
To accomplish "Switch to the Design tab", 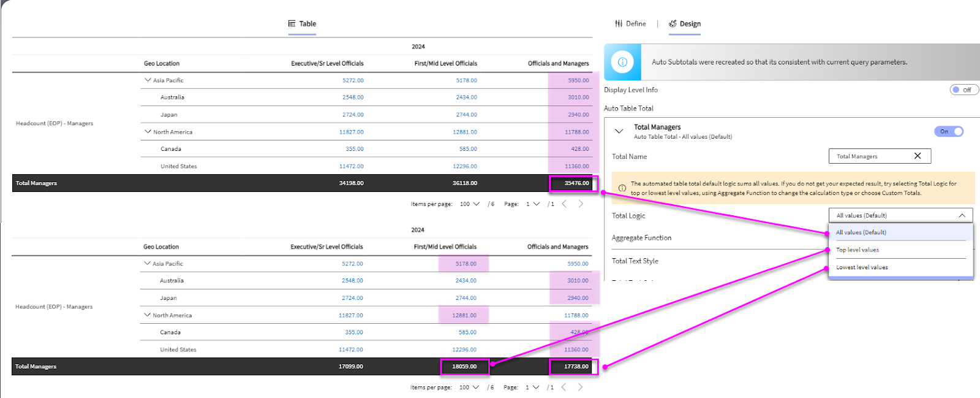I will [x=685, y=24].
